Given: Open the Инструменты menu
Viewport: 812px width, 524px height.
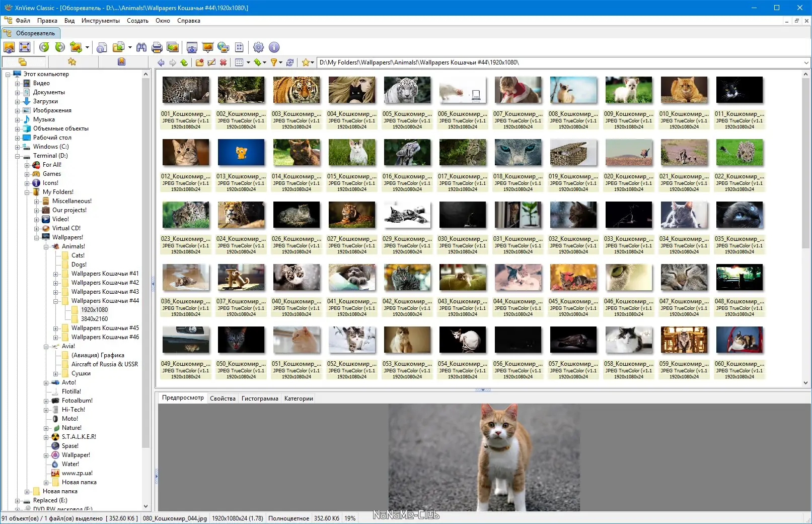Looking at the screenshot, I should click(100, 21).
